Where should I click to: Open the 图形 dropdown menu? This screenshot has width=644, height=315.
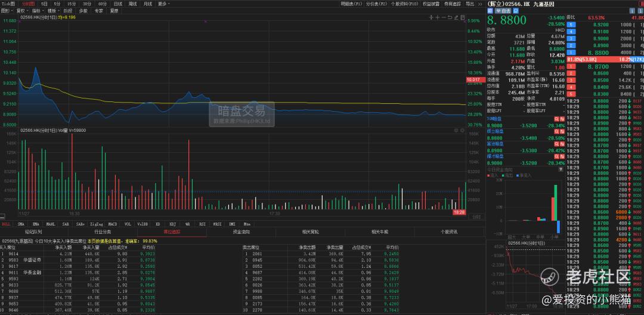click(x=7, y=10)
